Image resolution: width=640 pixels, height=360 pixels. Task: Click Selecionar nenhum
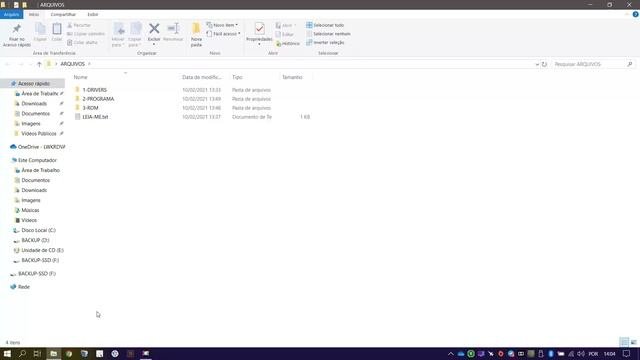coord(328,34)
